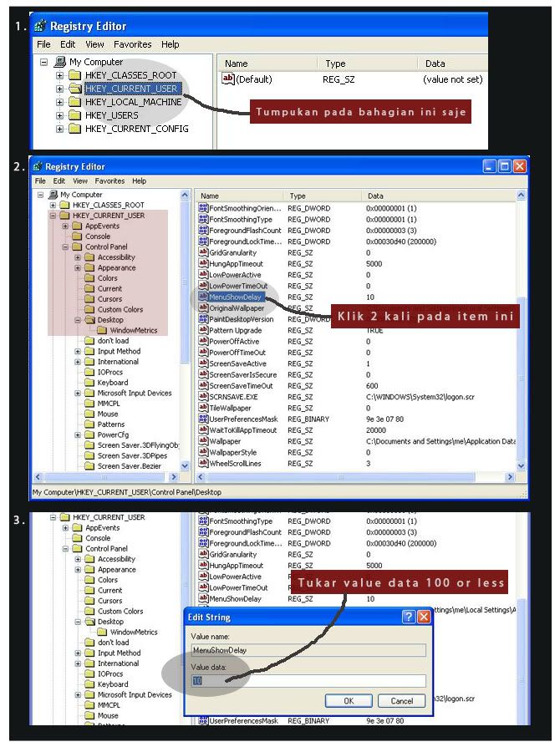560x752 pixels.
Task: Expand the PowerCfg key's plus sign
Action: (x=78, y=435)
